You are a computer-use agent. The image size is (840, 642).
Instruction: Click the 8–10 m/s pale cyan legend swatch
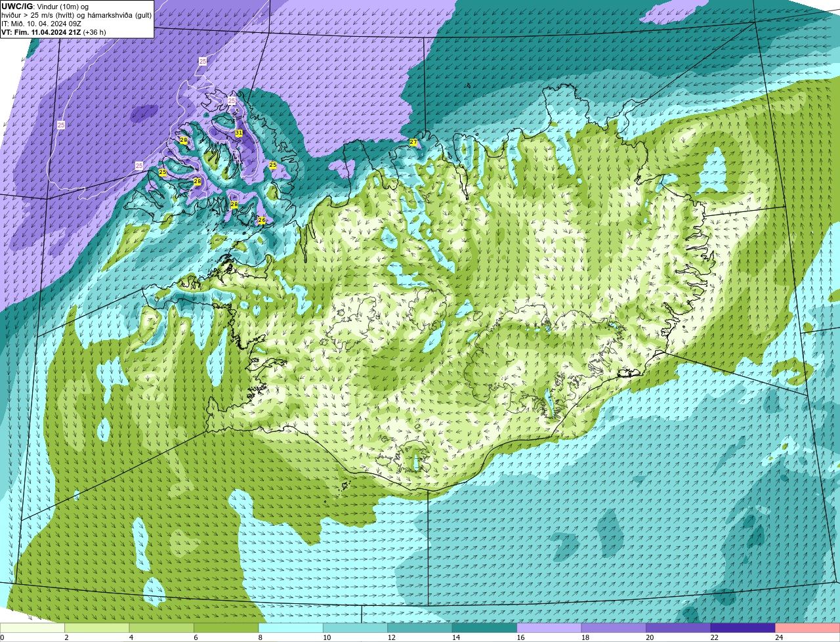(291, 628)
